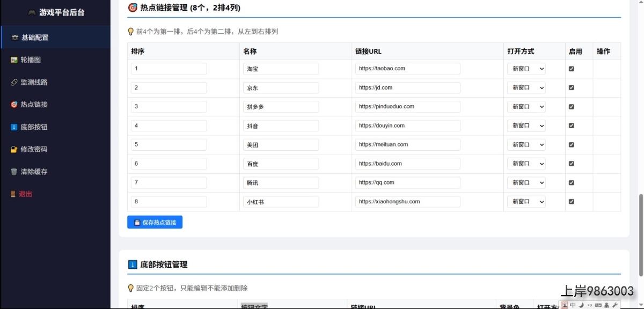Open 基础配置 in the sidebar
This screenshot has width=644, height=309.
56,38
